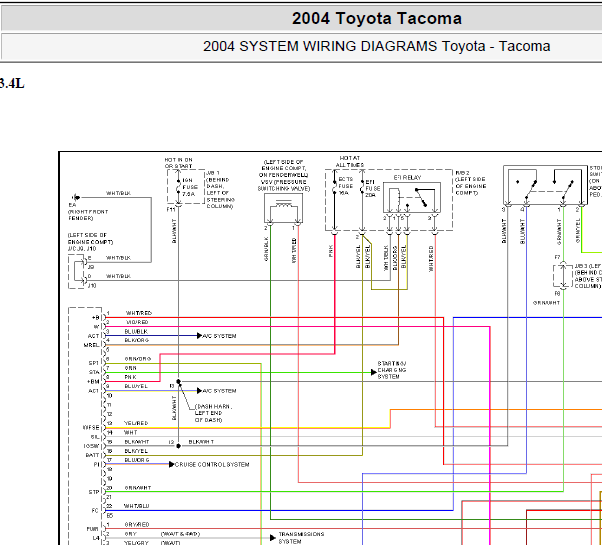Click the 'HOT IN ON OR START' label

tap(179, 163)
